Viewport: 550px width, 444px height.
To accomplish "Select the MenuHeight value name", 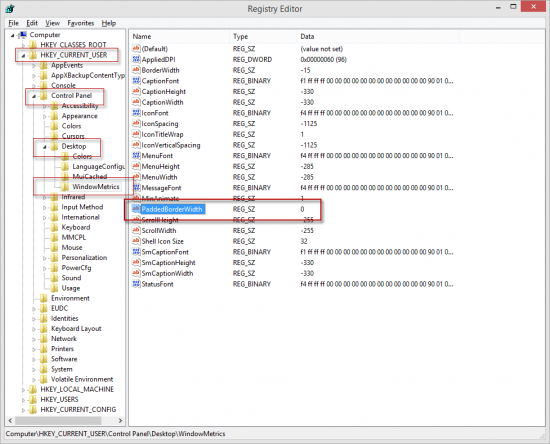I will tap(161, 167).
